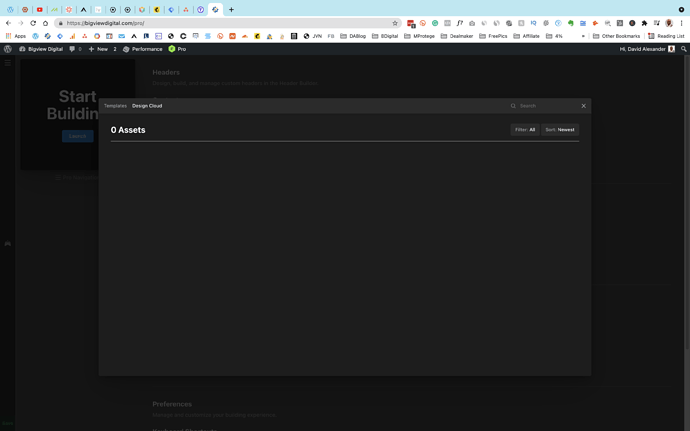Click the magnifier icon beside Search
This screenshot has height=431, width=690.
click(x=513, y=106)
